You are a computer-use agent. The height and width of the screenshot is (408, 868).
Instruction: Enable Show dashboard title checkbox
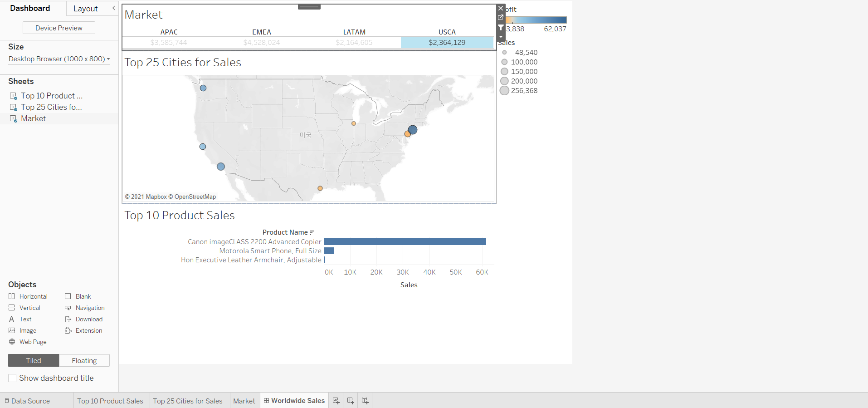(x=12, y=378)
